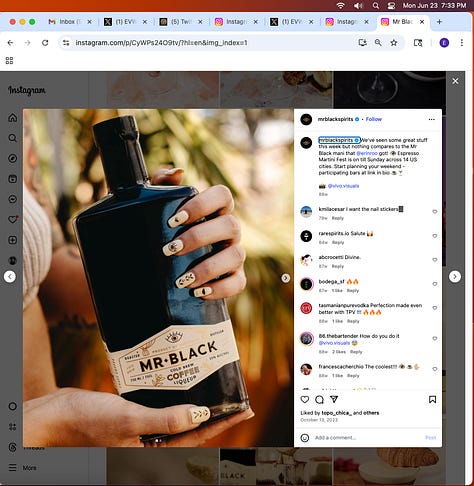474x486 pixels.
Task: Open topo_chica_ in liked-by line
Action: [x=336, y=413]
